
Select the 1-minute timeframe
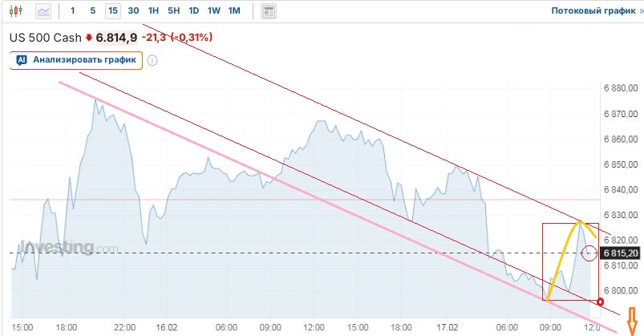pyautogui.click(x=73, y=11)
